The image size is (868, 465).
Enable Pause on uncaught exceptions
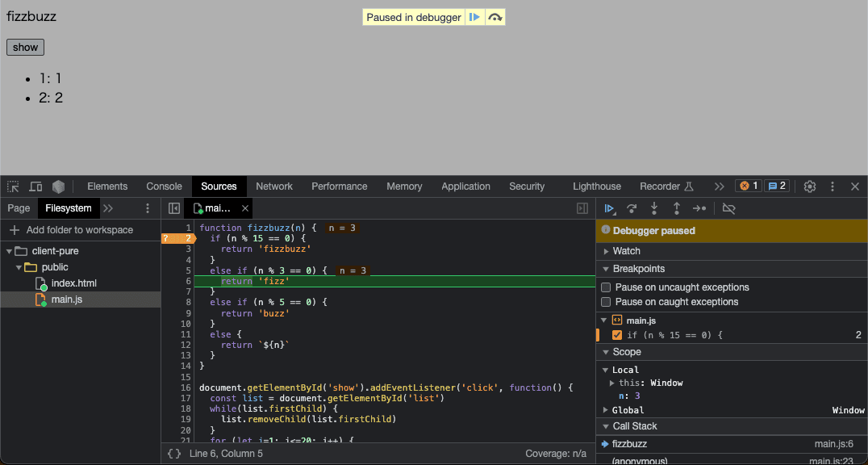tap(606, 287)
